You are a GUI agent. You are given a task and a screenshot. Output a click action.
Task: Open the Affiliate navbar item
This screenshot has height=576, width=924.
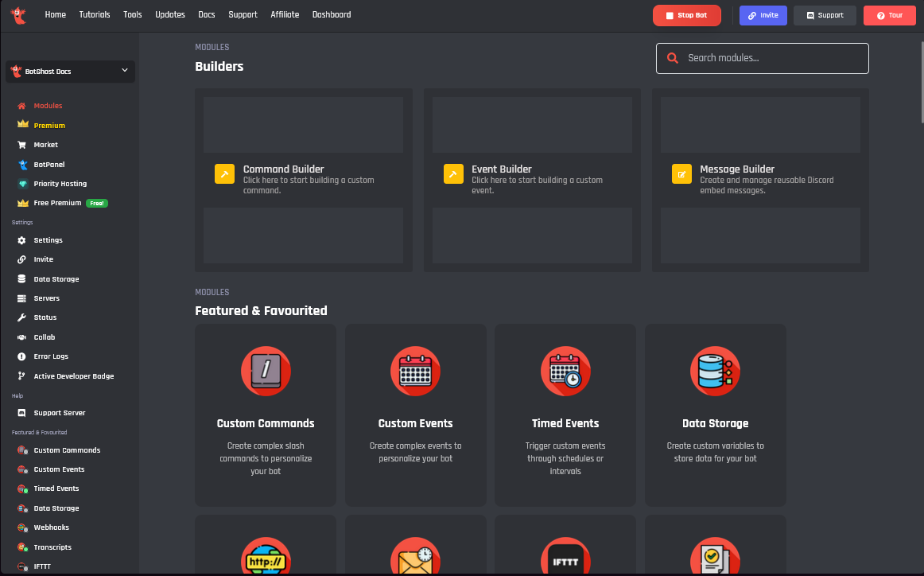tap(285, 15)
